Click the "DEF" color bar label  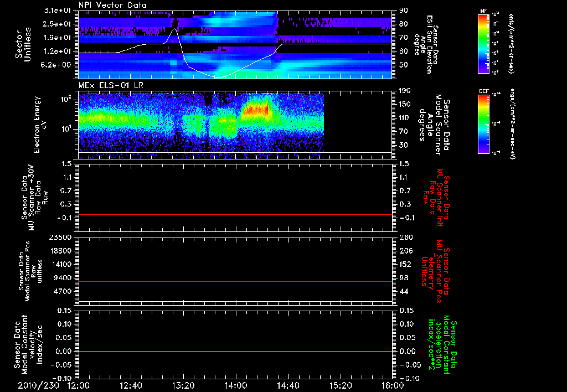click(x=483, y=91)
